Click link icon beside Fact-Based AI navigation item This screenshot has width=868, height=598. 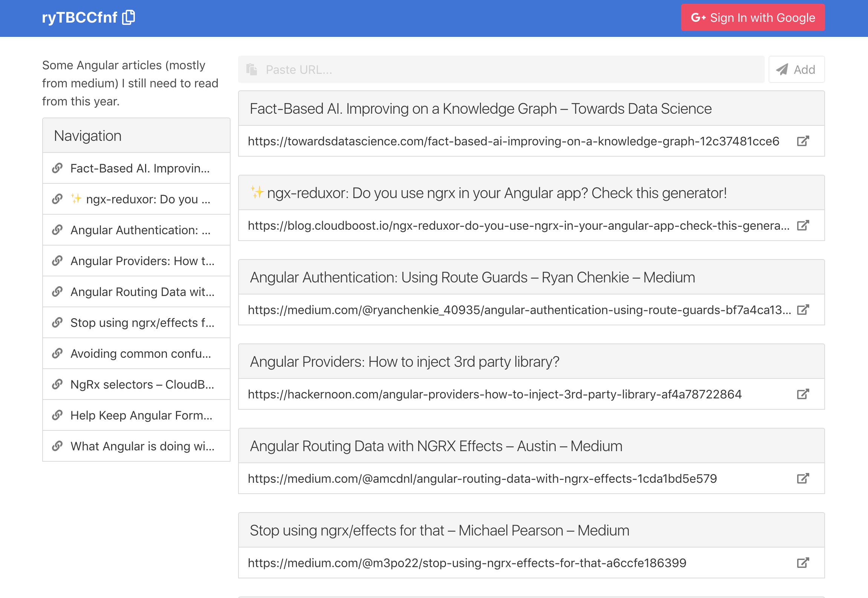[x=57, y=168]
